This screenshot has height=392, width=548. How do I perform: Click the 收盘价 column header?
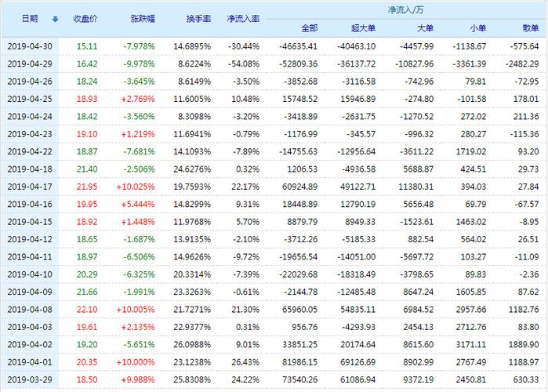pos(85,19)
